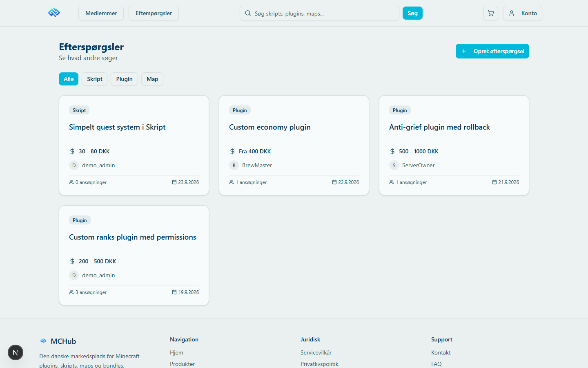Click the MCHub footer logo icon
Viewport: 588px width, 368px height.
[x=43, y=341]
